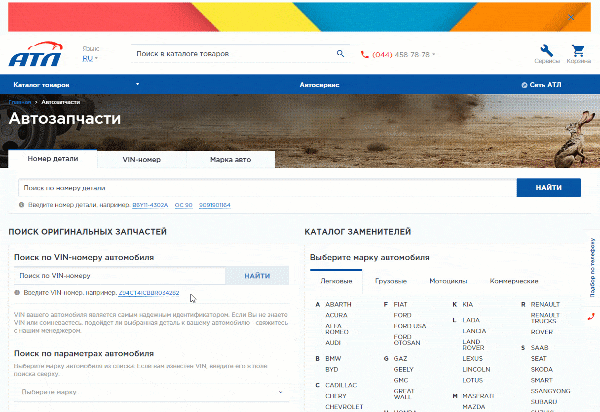Click the ATL logo

[x=35, y=54]
